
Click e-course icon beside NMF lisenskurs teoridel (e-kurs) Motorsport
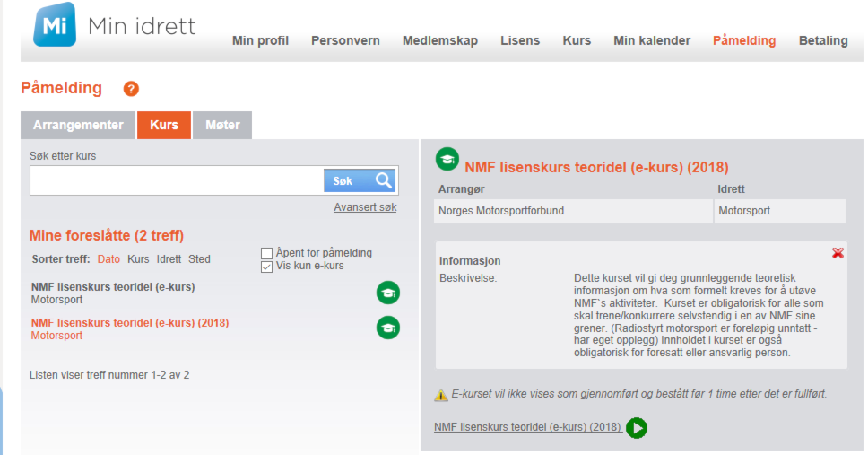pos(388,293)
